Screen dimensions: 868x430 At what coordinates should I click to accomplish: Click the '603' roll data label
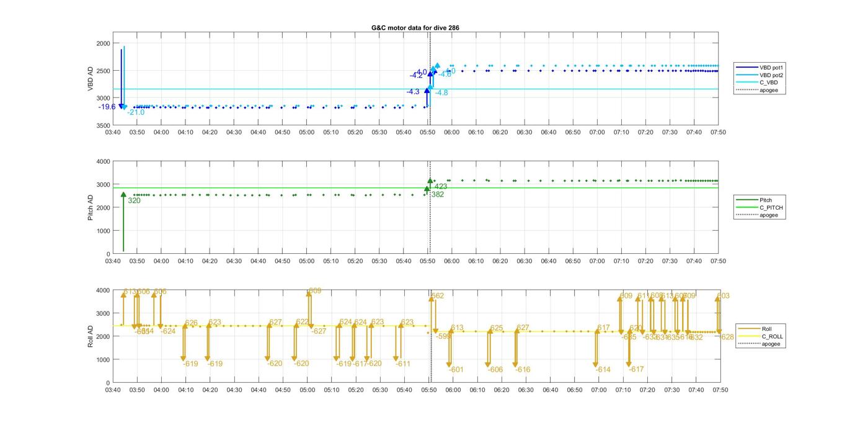click(x=724, y=296)
